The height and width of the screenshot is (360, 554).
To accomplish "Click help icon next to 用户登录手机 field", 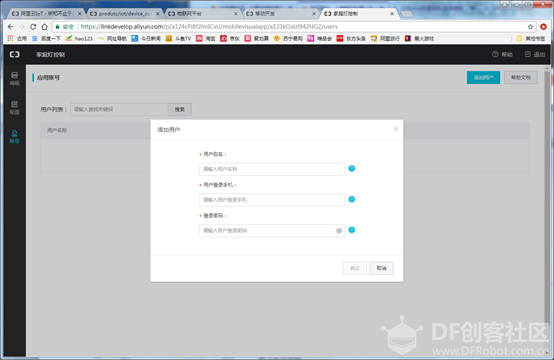I will (x=352, y=199).
